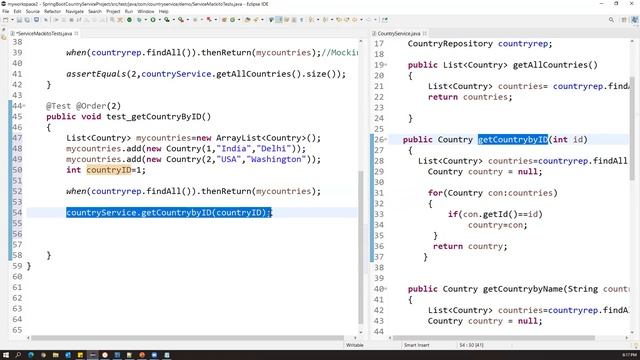
Task: Click the right editor horizontal scrollbar
Action: click(494, 338)
